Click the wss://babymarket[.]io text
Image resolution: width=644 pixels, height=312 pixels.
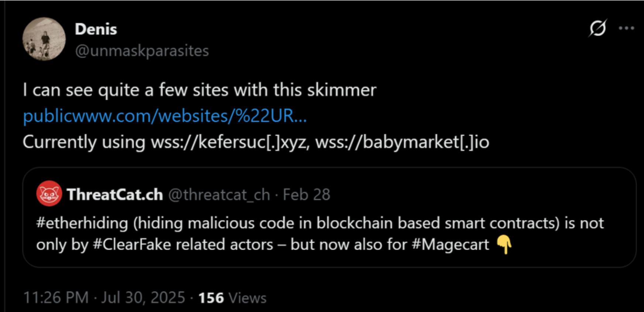coord(402,142)
